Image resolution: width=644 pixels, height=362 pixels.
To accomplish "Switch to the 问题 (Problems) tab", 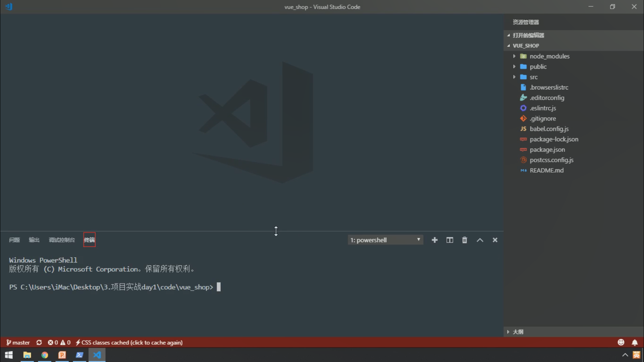I will coord(14,240).
